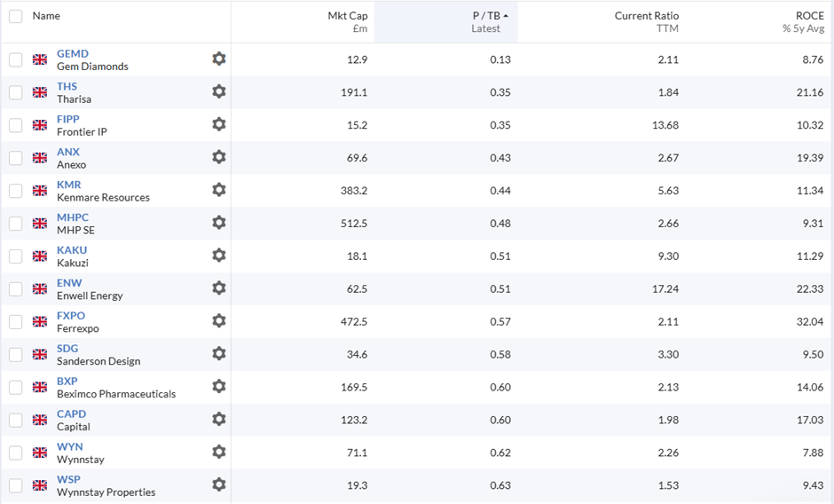
Task: Open settings gear for Kenmare Resources row
Action: click(218, 190)
